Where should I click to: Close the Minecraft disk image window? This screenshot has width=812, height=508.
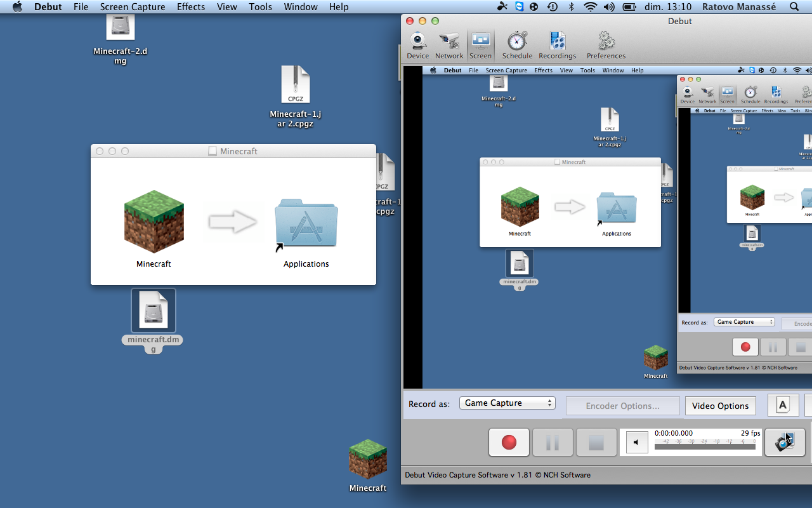[x=100, y=151]
